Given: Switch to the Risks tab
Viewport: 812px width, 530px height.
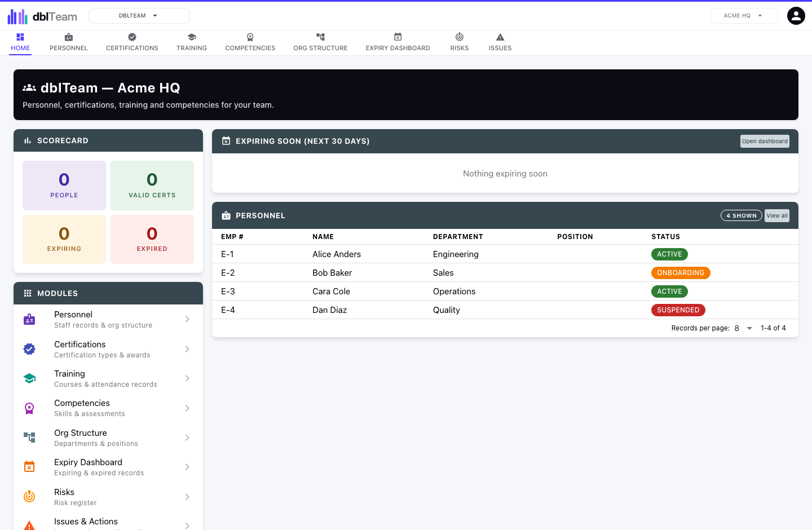Looking at the screenshot, I should point(460,42).
